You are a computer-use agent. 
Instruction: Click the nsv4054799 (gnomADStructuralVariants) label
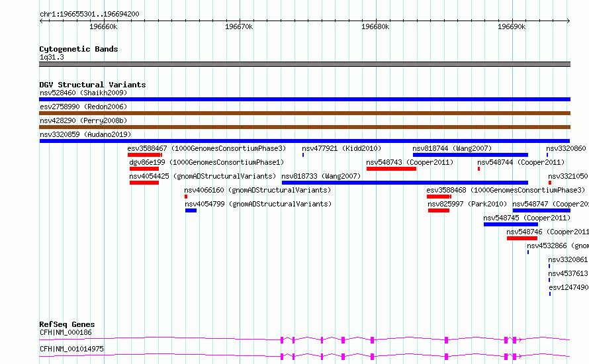point(258,204)
